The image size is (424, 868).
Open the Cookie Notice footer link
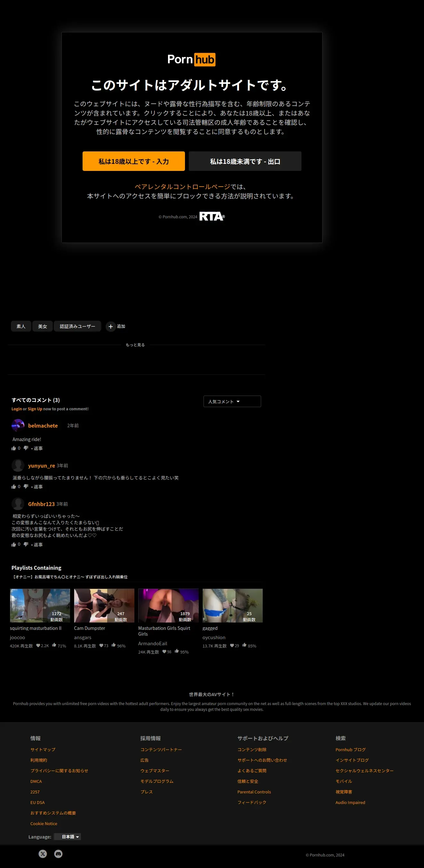pyautogui.click(x=44, y=824)
